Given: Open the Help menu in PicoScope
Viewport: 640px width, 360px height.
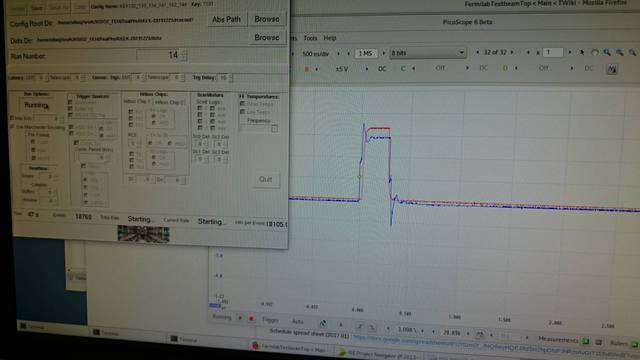Looking at the screenshot, I should coord(330,38).
